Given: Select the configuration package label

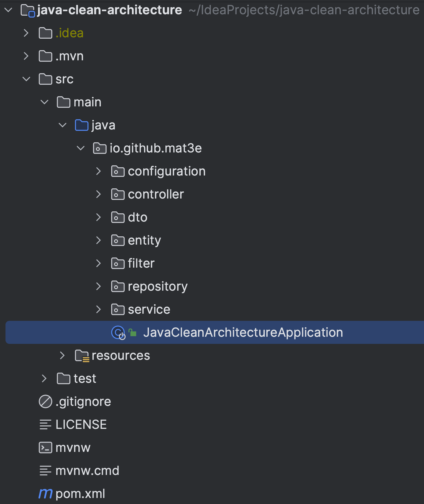Looking at the screenshot, I should coord(167,171).
